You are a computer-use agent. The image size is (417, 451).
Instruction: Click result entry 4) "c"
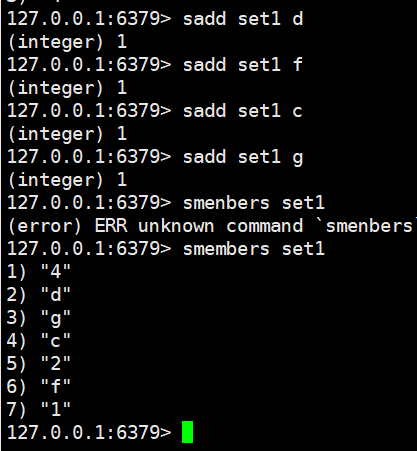point(39,341)
